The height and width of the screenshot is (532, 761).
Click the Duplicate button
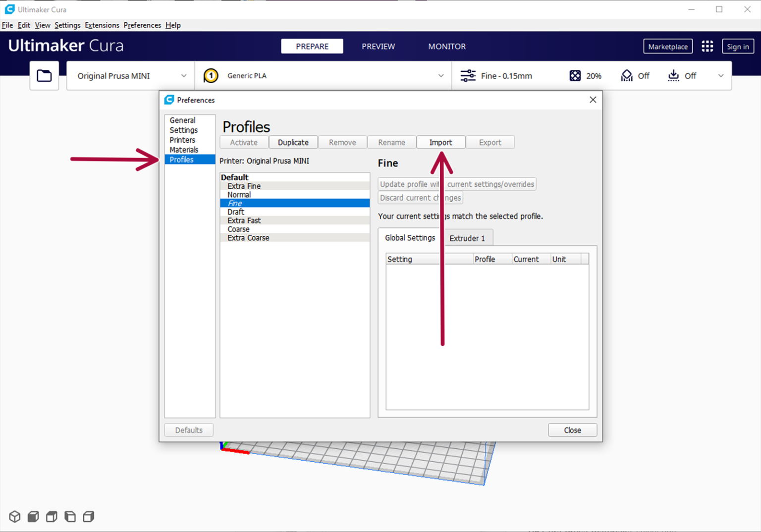(293, 142)
